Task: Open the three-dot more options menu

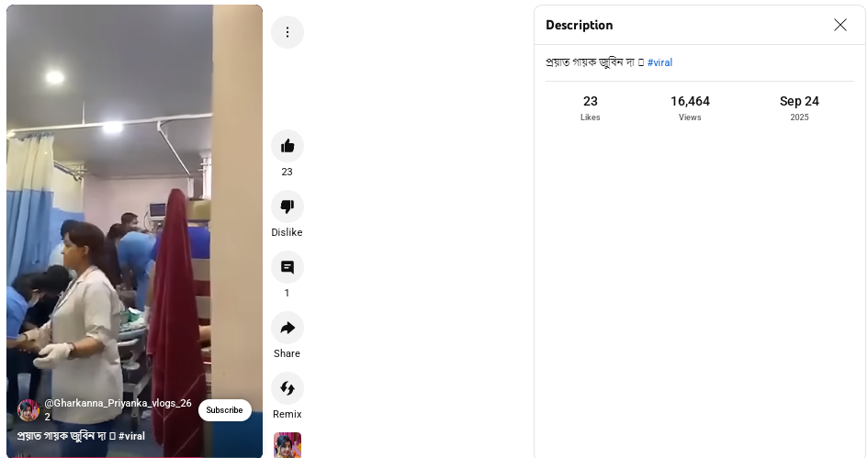Action: pos(287,32)
